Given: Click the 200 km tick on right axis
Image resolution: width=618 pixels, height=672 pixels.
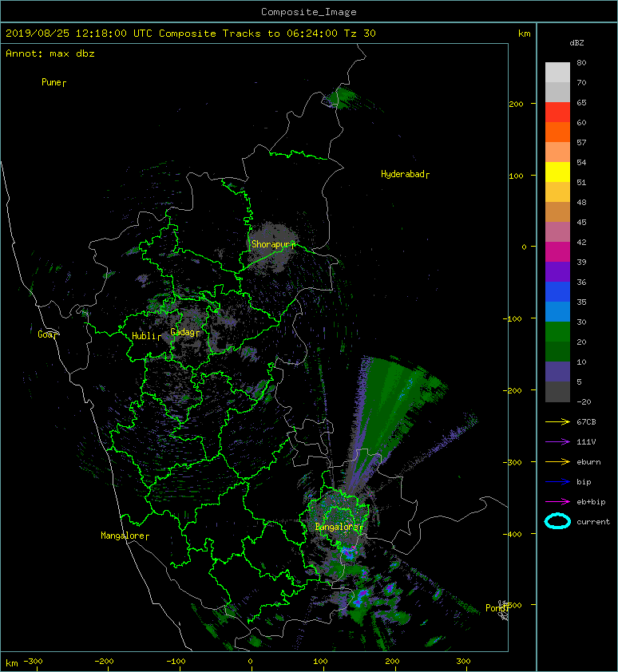Looking at the screenshot, I should 516,104.
